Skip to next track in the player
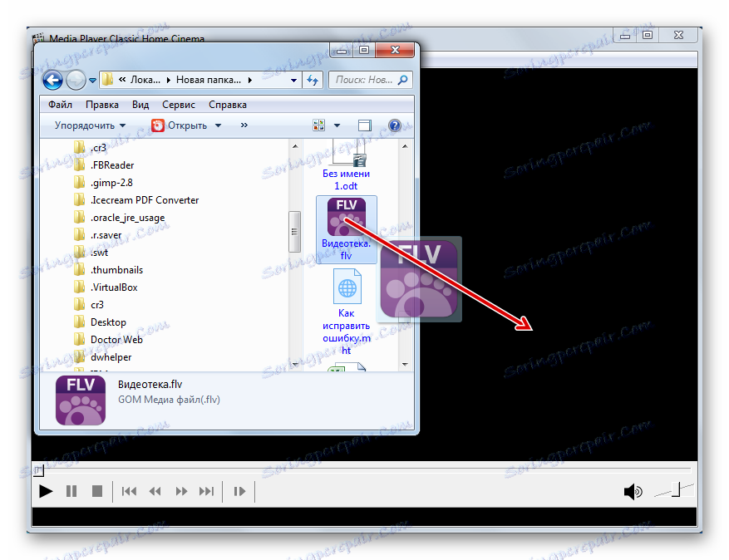The height and width of the screenshot is (560, 729). point(206,491)
